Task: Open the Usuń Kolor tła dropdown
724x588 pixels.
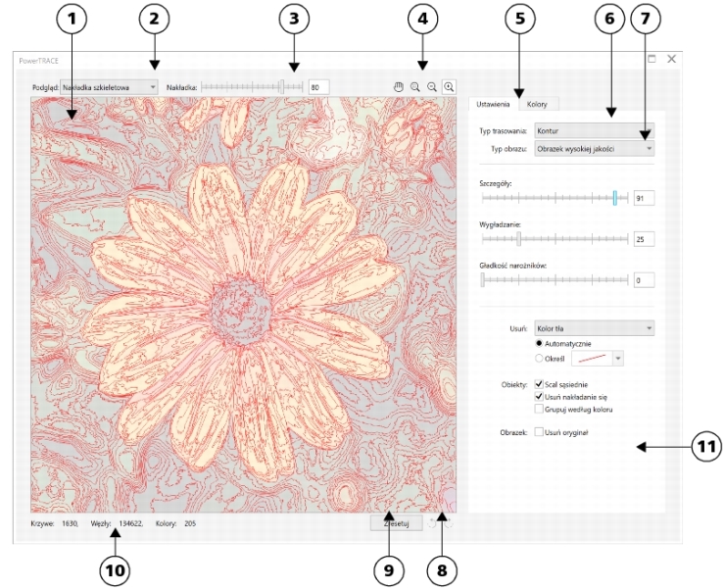Action: 594,328
